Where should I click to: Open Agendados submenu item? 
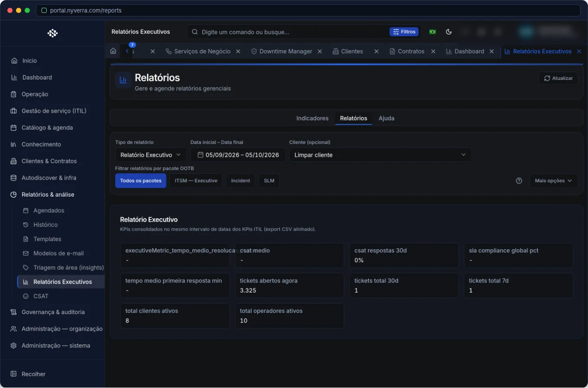(61, 210)
